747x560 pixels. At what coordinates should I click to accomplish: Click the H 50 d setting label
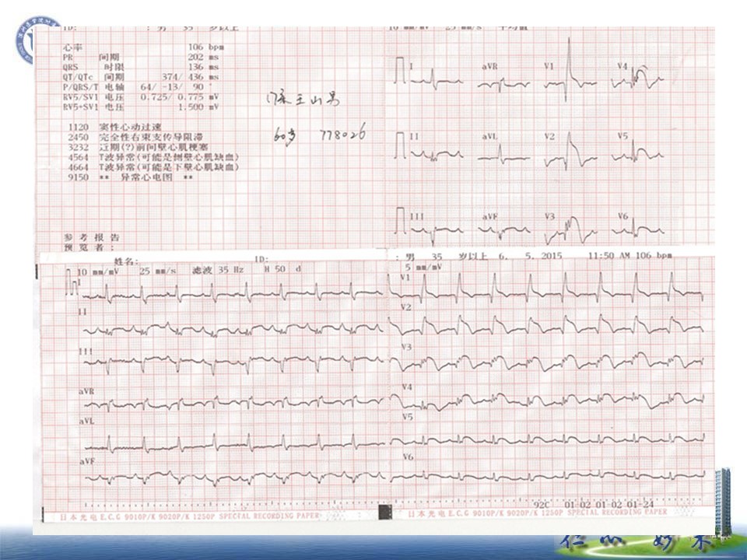(x=283, y=269)
